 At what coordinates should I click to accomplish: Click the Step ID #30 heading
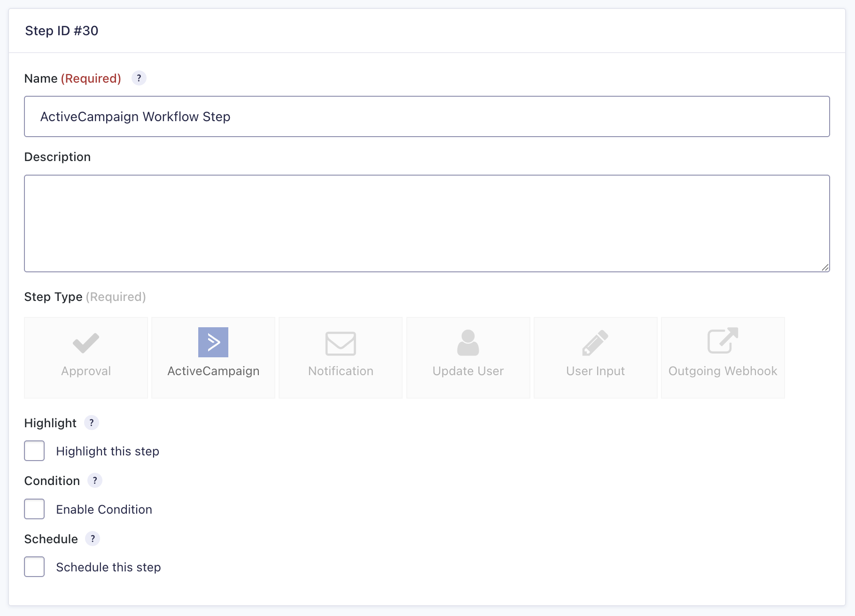click(62, 31)
